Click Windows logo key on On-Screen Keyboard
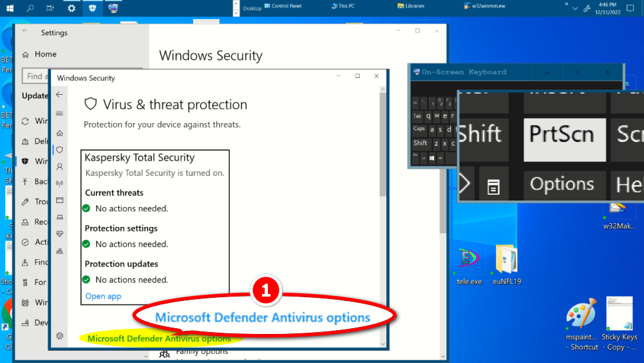The image size is (644, 363). pos(431,158)
